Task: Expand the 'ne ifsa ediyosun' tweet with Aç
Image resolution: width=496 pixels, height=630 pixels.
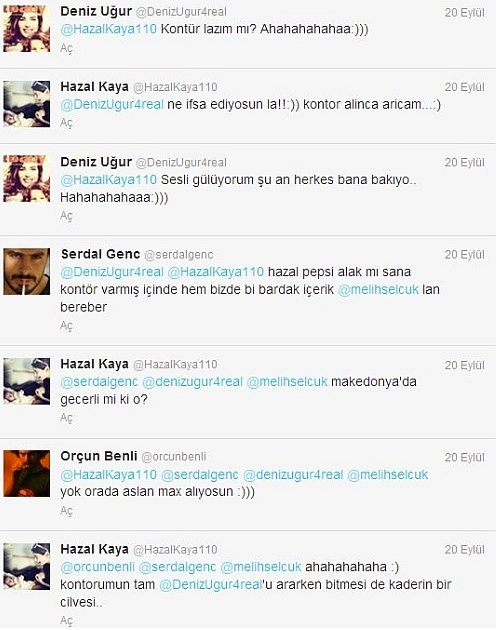Action: click(66, 123)
